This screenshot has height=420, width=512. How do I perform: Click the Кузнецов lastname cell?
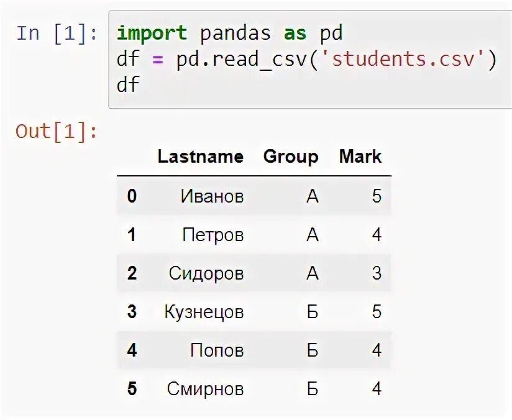(204, 312)
